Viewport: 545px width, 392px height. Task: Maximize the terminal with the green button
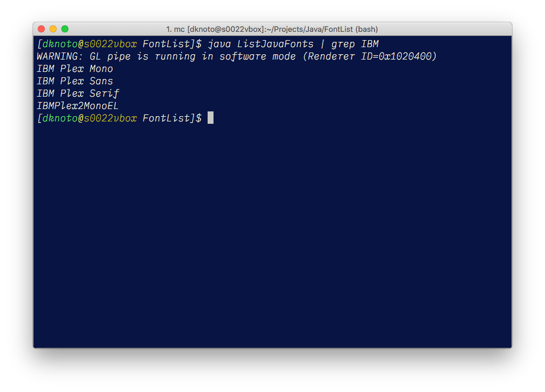tap(65, 29)
